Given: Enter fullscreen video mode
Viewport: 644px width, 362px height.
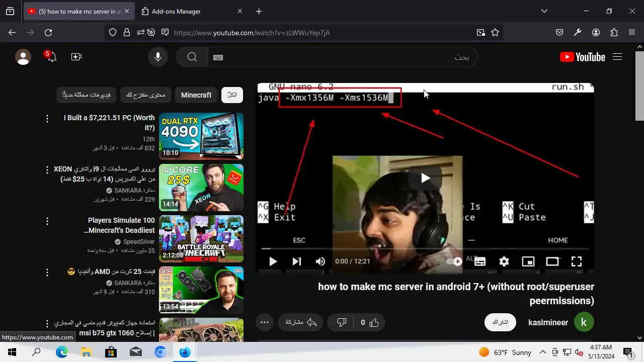Looking at the screenshot, I should (577, 261).
